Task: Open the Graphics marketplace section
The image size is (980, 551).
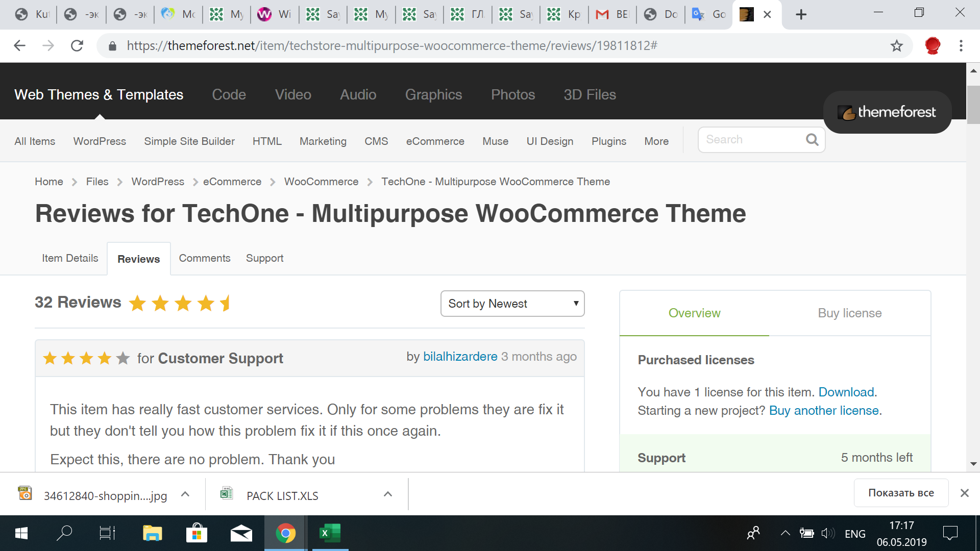Action: coord(433,94)
